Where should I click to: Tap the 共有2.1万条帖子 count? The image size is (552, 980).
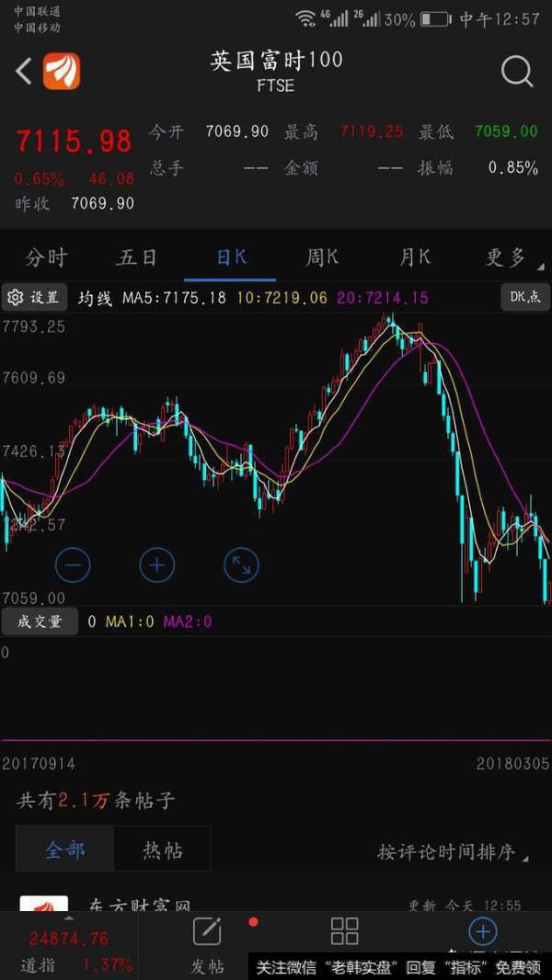[96, 800]
